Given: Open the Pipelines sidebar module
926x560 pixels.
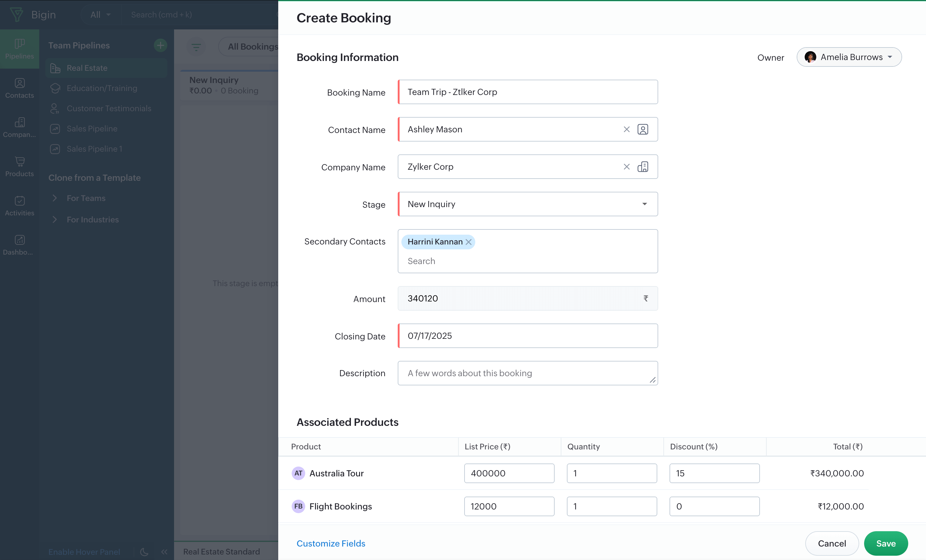Looking at the screenshot, I should 20,49.
